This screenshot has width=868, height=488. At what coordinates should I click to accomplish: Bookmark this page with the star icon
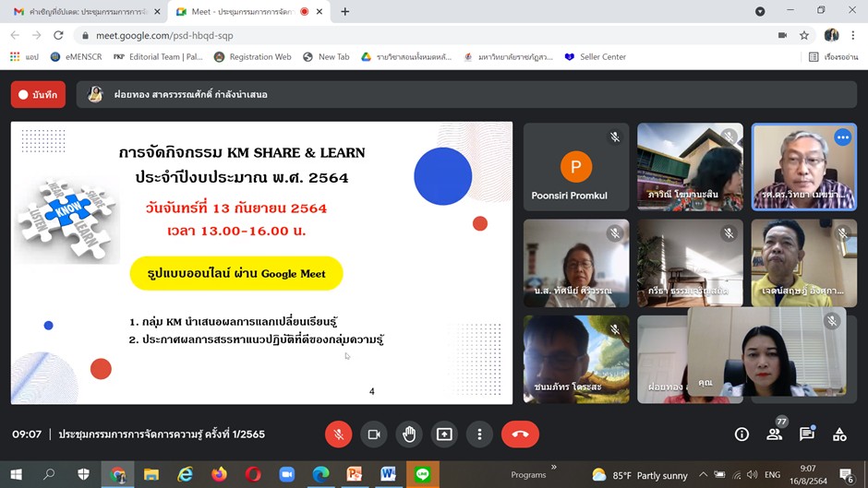click(x=804, y=35)
